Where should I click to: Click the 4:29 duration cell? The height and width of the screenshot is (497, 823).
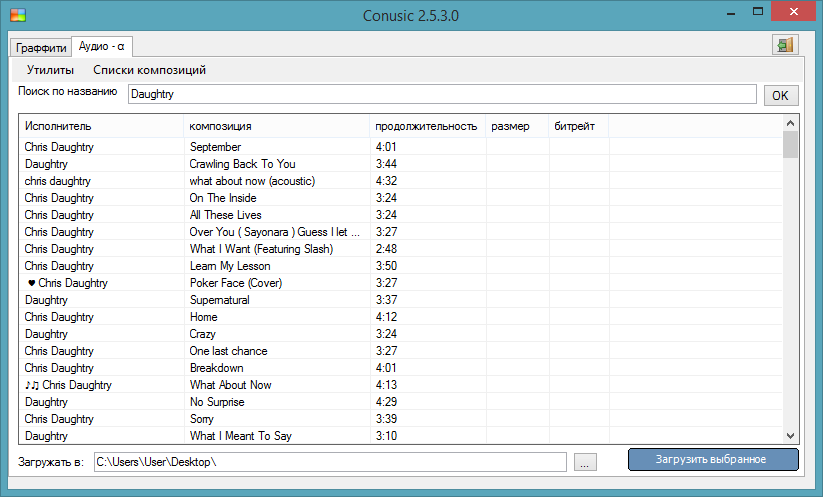(x=386, y=402)
